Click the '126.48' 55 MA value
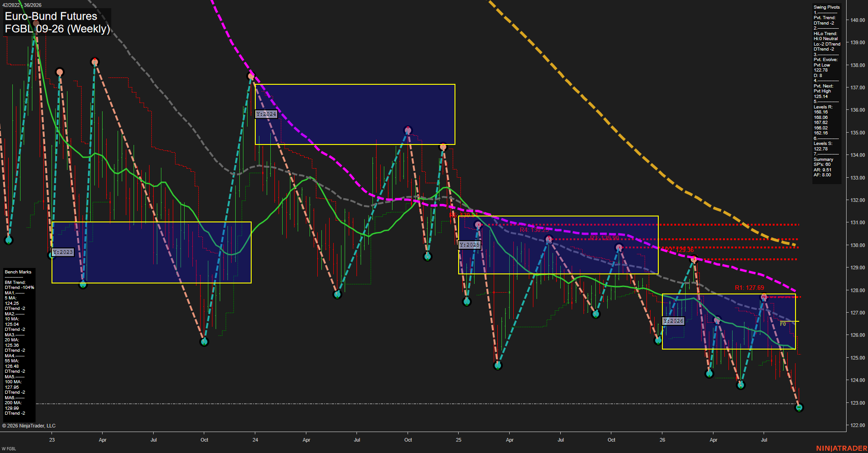868x453 pixels. point(12,366)
